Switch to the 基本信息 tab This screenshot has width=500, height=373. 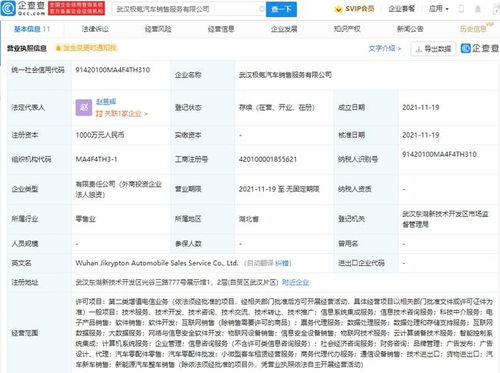pos(32,29)
